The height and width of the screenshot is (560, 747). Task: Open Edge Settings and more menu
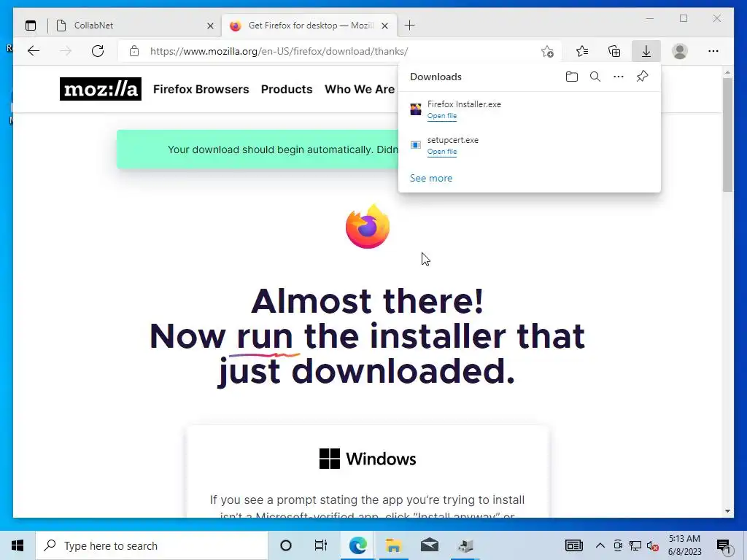713,51
